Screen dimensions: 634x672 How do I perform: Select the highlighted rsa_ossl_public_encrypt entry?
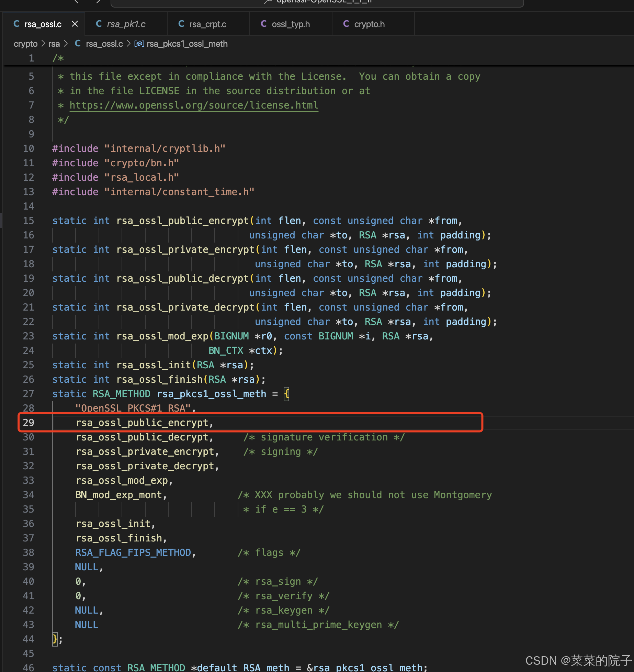coord(144,423)
